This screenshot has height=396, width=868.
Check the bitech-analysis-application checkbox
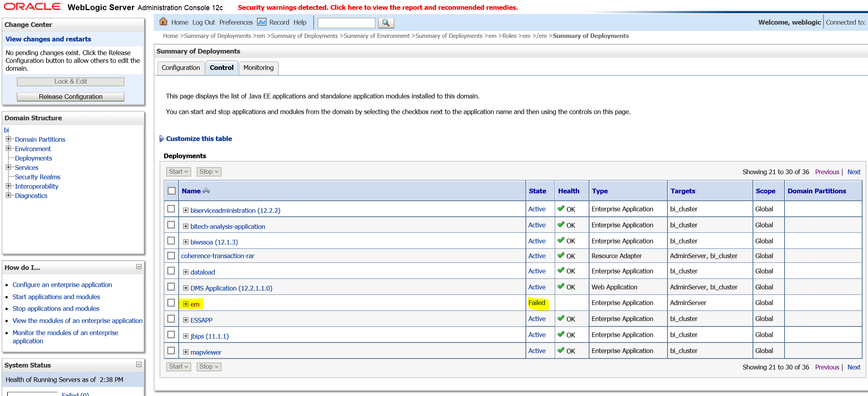point(171,225)
